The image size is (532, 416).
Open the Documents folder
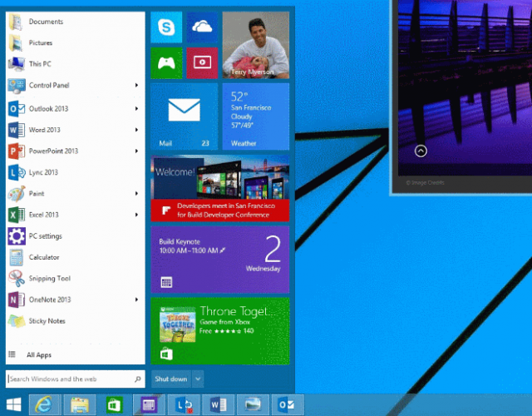click(76, 22)
